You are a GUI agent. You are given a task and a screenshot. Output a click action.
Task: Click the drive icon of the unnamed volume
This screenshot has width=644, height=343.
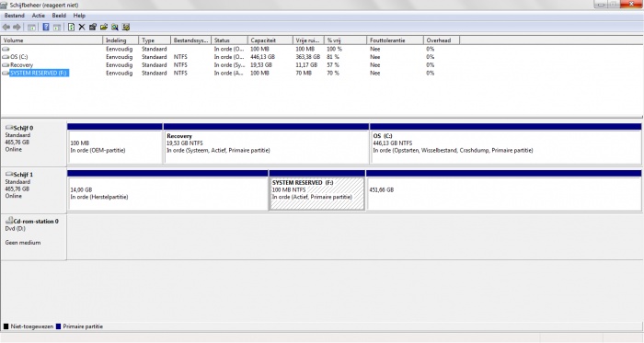click(6, 49)
